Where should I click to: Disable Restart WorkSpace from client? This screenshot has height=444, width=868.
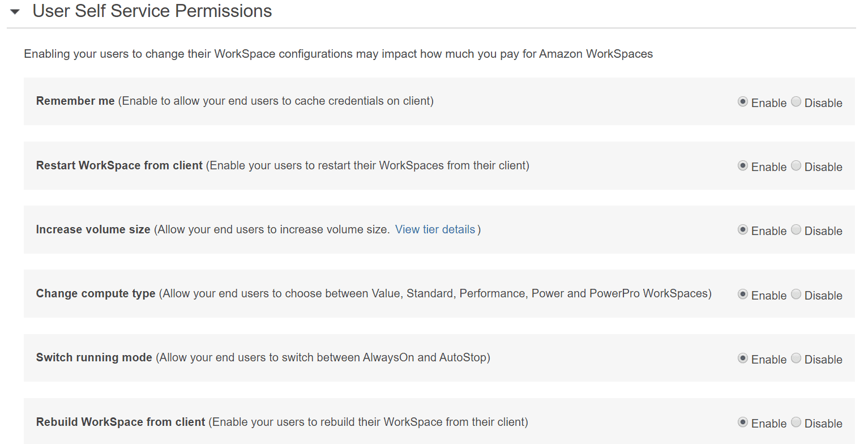[796, 166]
